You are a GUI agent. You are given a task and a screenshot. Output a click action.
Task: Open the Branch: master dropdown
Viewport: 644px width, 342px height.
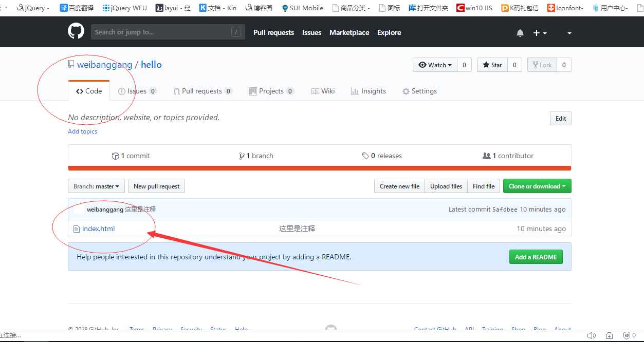(96, 186)
